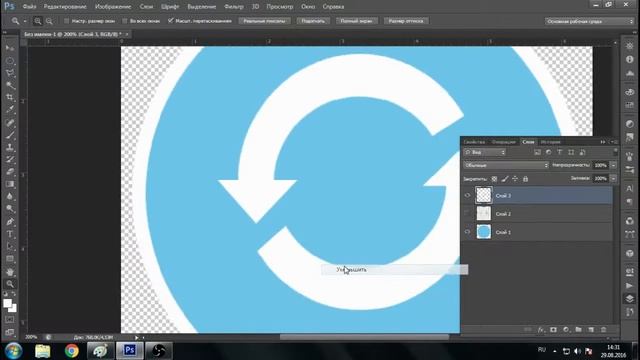Toggle Zoom All Windows checkbox
Image resolution: width=640 pixels, height=360 pixels.
(x=125, y=21)
